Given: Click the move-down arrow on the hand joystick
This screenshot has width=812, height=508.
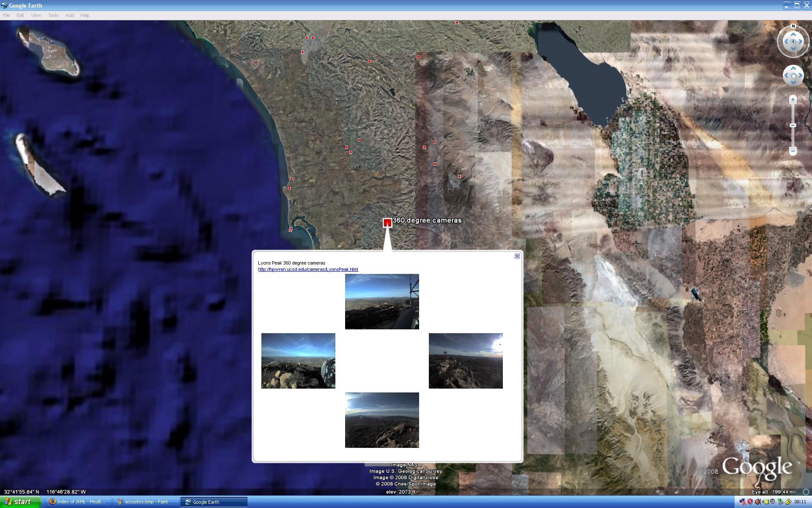Looking at the screenshot, I should (x=793, y=83).
